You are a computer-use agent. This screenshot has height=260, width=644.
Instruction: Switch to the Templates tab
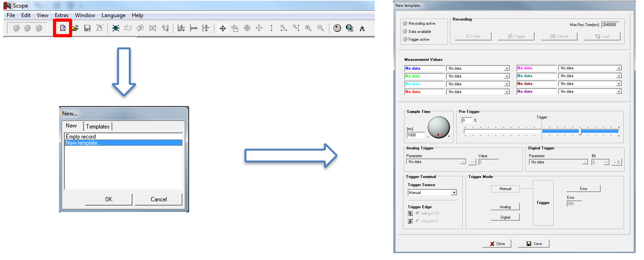[98, 126]
